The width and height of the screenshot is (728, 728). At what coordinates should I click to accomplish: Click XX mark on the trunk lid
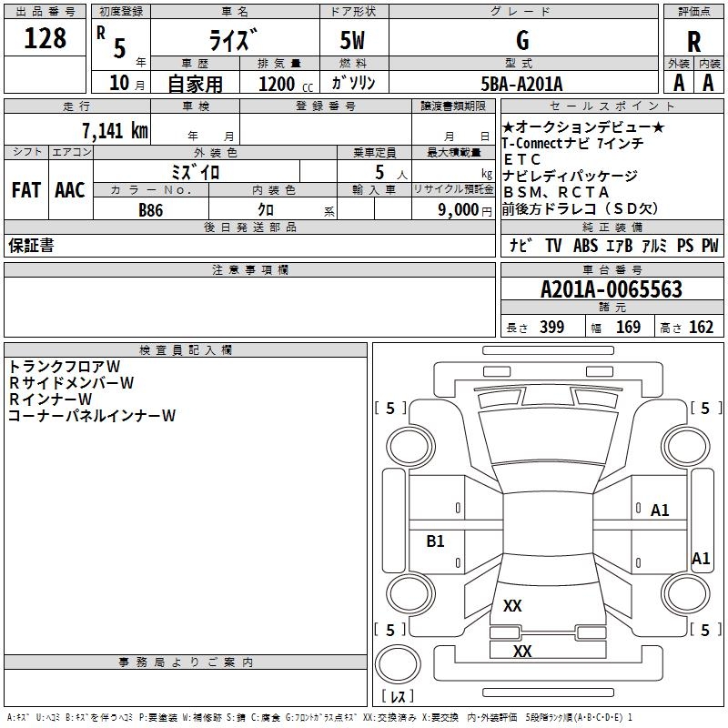click(x=512, y=605)
